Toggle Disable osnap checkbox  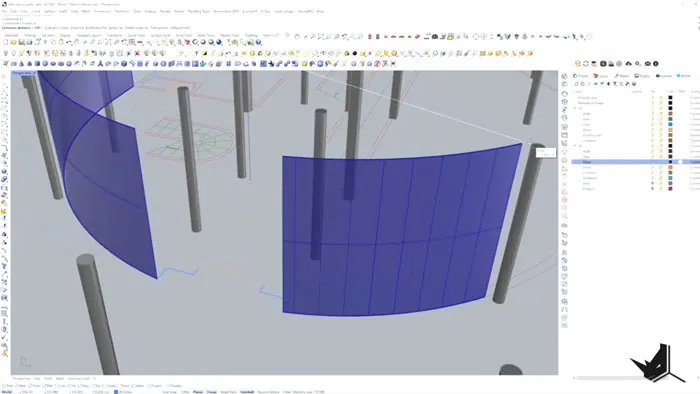(174, 386)
